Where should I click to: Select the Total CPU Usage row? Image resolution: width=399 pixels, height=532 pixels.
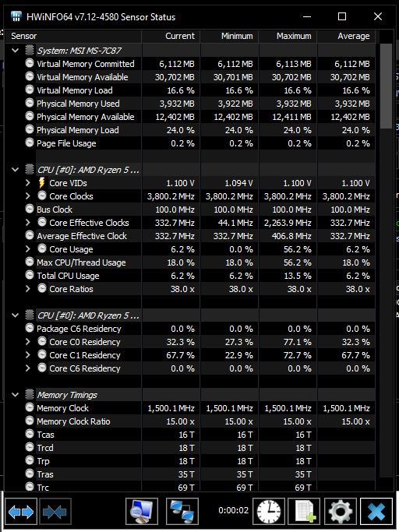[x=190, y=276]
